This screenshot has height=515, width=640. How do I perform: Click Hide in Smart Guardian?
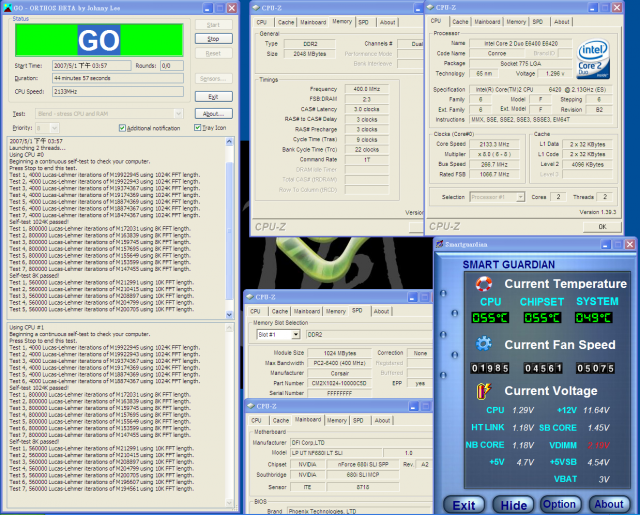pyautogui.click(x=513, y=505)
